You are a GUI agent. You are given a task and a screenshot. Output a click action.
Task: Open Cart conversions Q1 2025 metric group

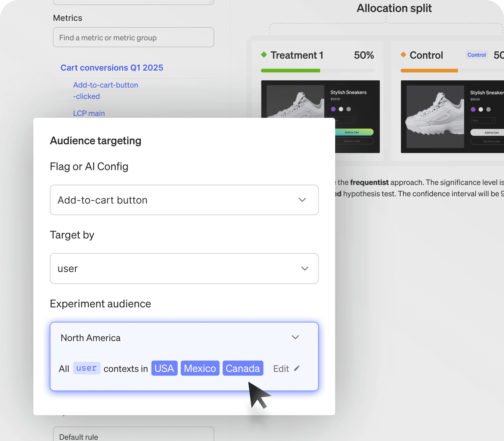112,68
